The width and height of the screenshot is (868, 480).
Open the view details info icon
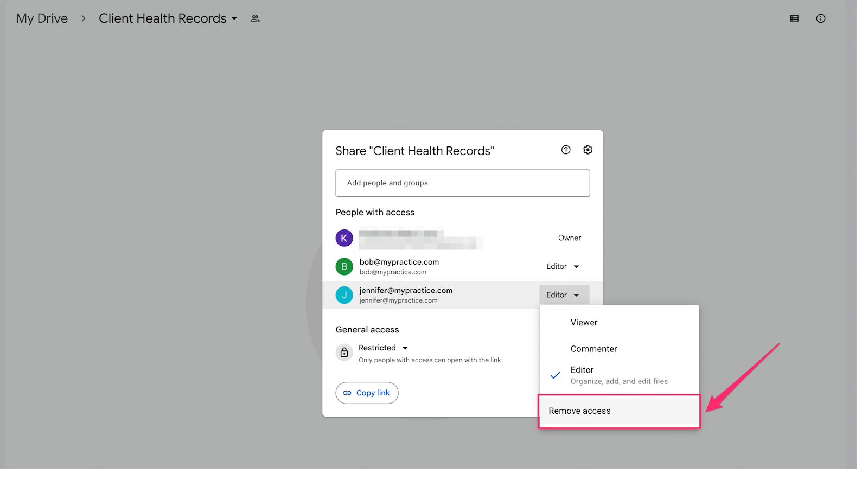(821, 18)
